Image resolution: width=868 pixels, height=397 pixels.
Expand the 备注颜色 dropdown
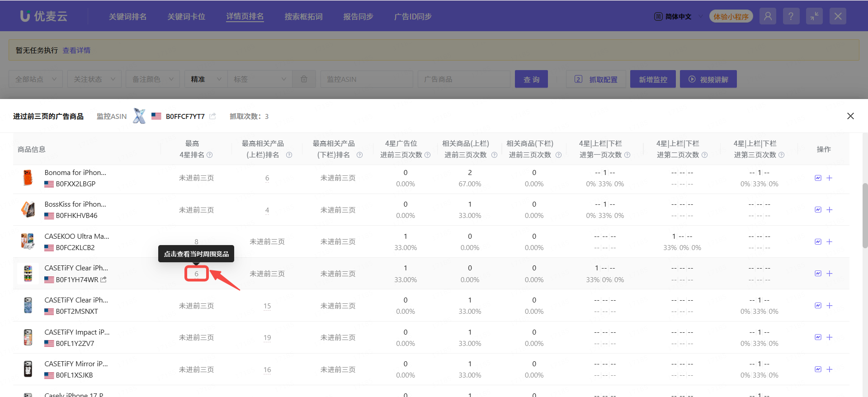coord(153,79)
